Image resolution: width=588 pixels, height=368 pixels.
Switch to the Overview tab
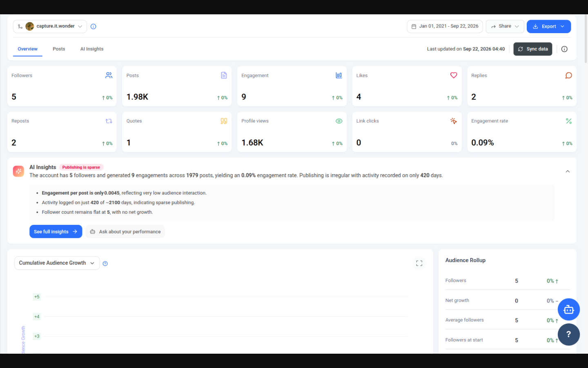[27, 49]
